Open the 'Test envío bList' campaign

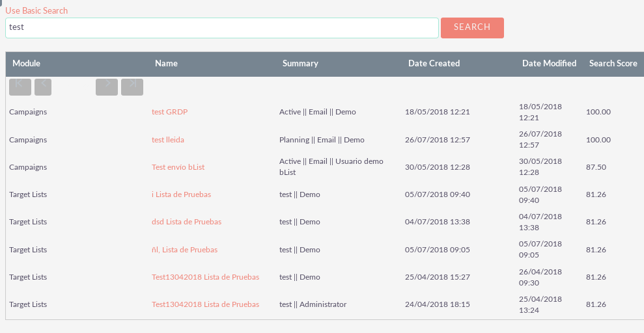[178, 167]
